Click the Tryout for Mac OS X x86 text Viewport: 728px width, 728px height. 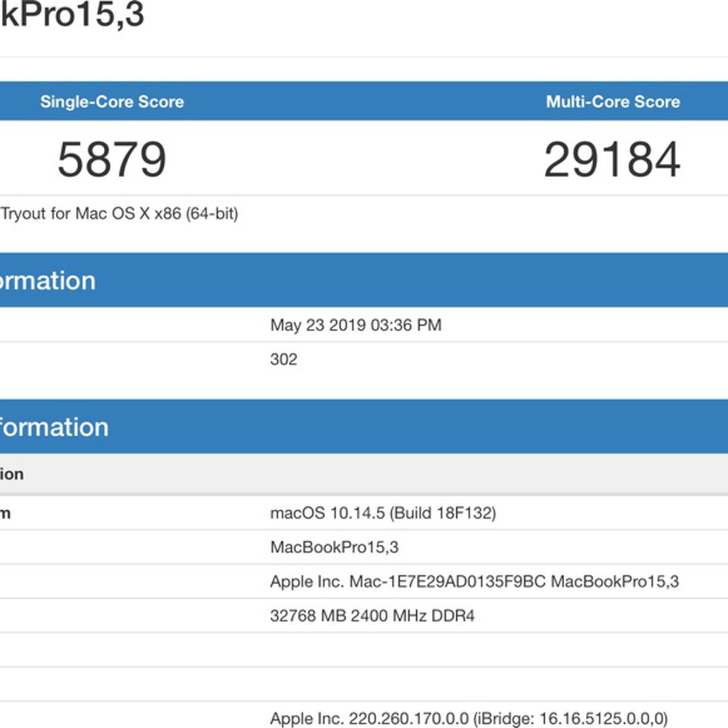click(x=119, y=214)
